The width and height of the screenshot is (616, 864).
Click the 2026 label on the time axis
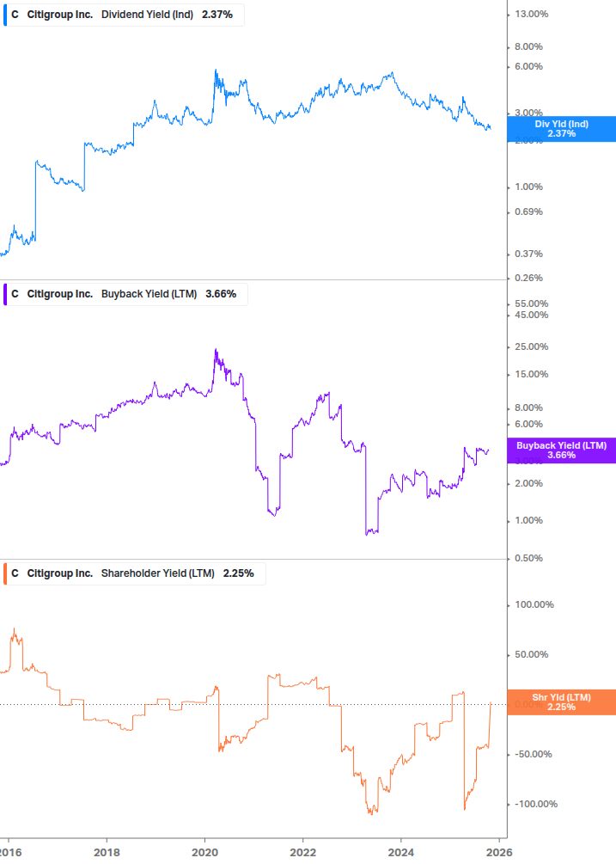499,853
